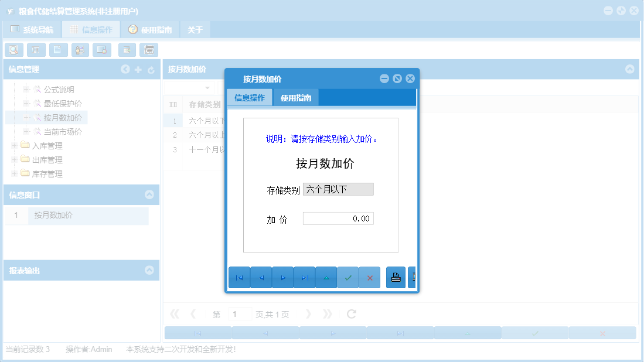Viewport: 644px width, 362px height.
Task: Switch to the 系统导航 tab
Action: [33, 28]
